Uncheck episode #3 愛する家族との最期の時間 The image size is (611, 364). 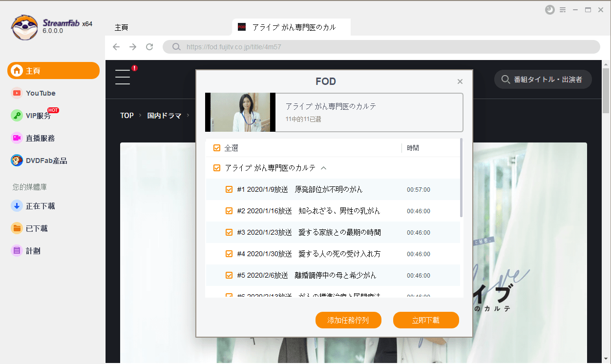tap(229, 232)
